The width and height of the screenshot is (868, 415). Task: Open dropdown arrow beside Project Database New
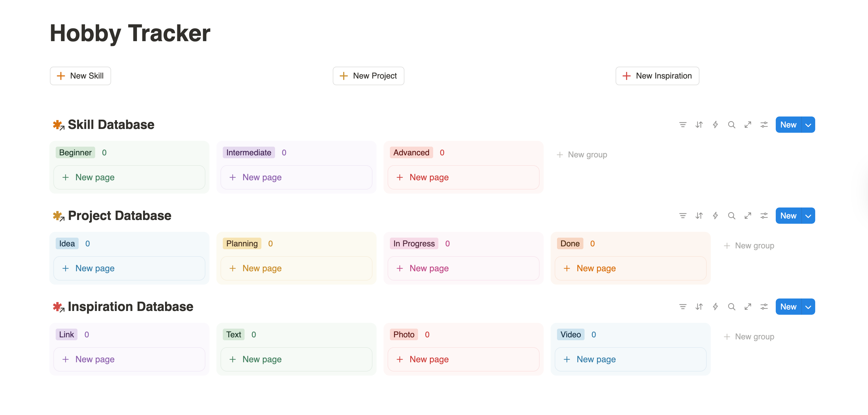[808, 216]
